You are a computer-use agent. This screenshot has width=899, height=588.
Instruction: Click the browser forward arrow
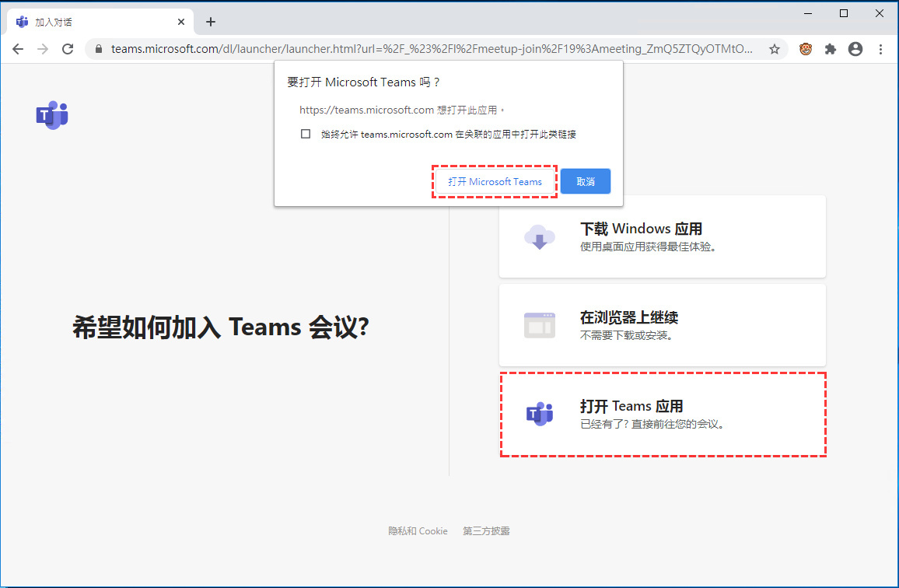43,49
